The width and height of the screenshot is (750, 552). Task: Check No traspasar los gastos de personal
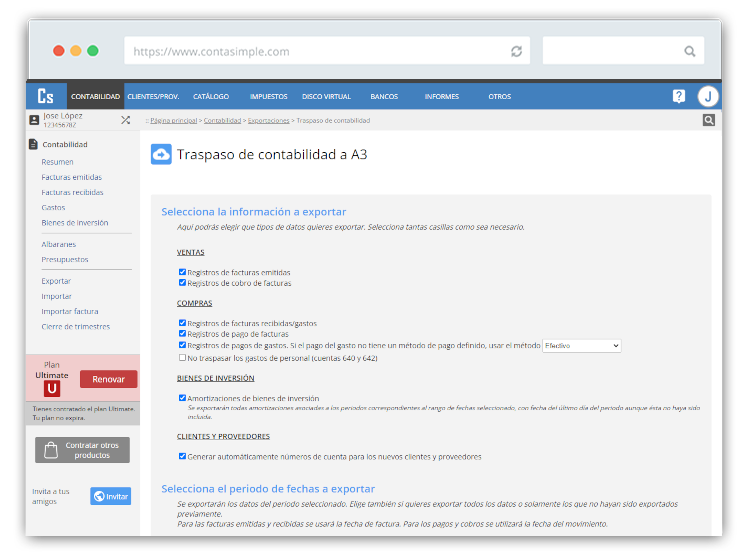click(182, 357)
